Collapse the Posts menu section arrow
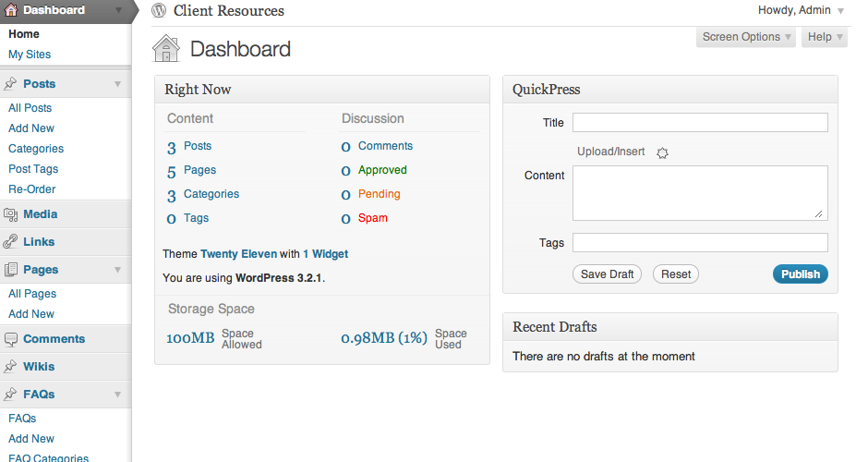868x462 pixels. (x=117, y=84)
